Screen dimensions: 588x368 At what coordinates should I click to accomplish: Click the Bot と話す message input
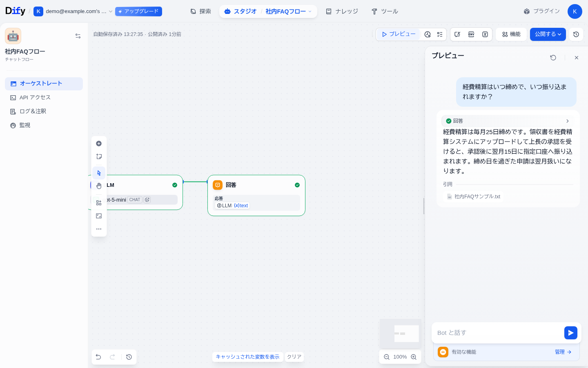point(498,333)
